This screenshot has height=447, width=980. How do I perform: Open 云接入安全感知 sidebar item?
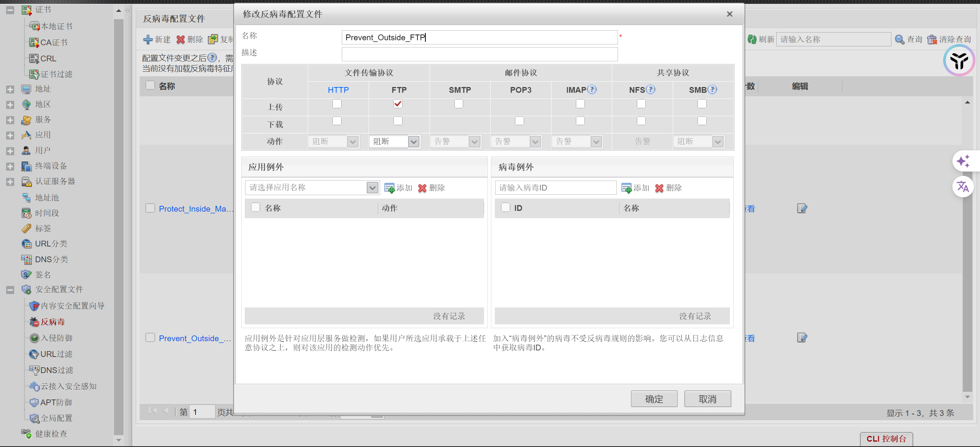click(69, 386)
